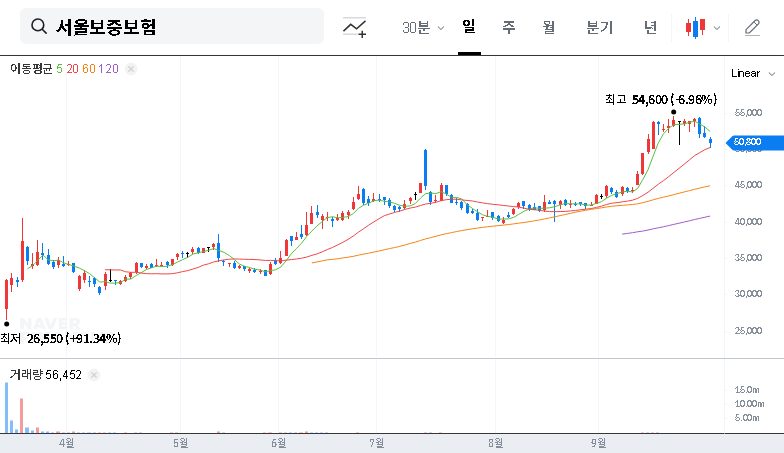Click the 40,000 price axis label

(x=748, y=222)
